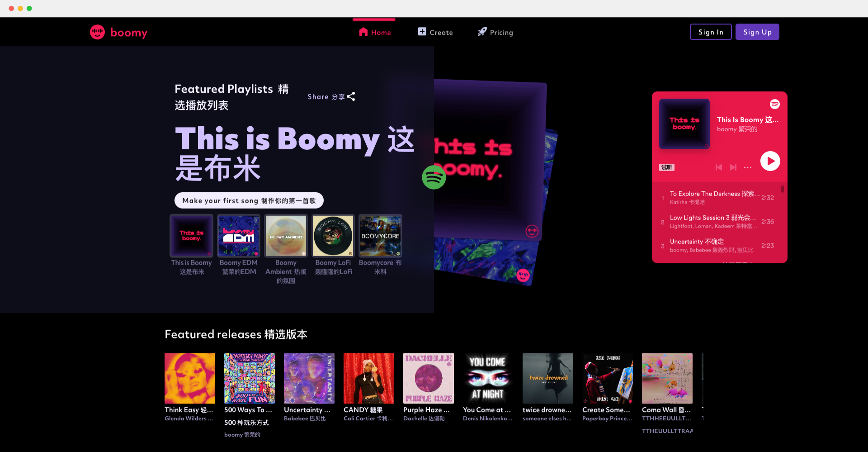868x452 pixels.
Task: Click the Spotify logo on the red player card
Action: (x=774, y=104)
